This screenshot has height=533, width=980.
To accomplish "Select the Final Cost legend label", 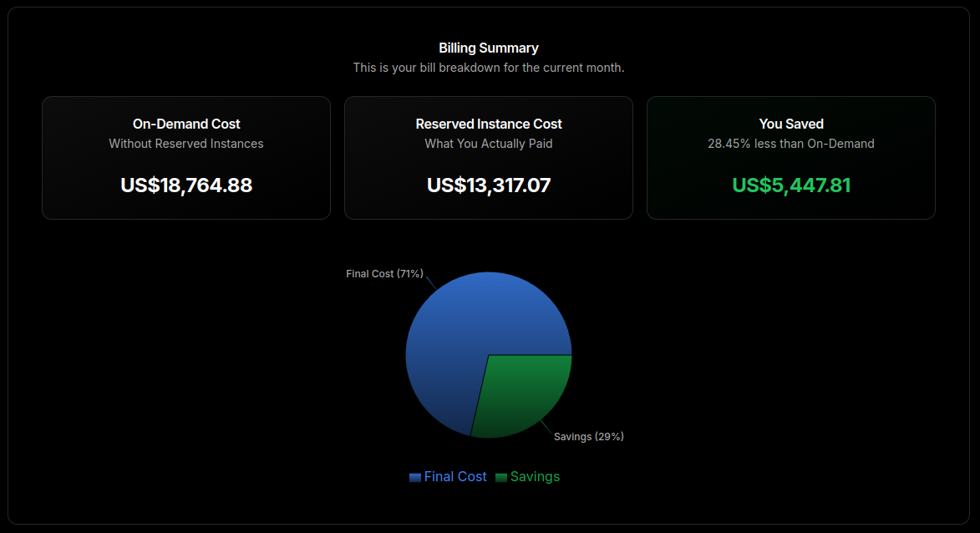I will 456,476.
